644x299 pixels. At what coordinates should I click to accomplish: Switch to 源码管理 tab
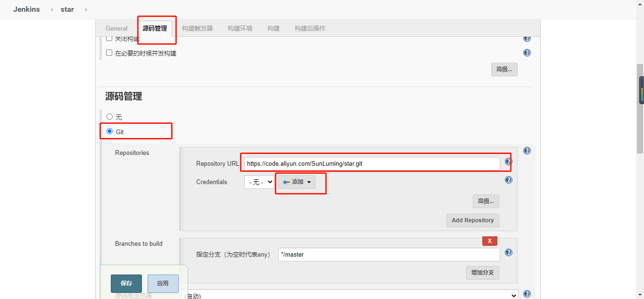155,28
